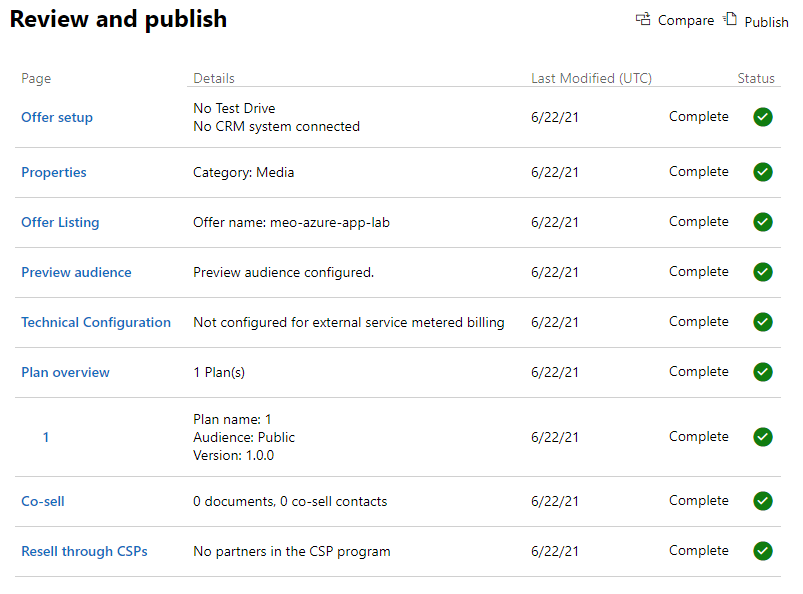Open the Offer setup page

[x=56, y=117]
